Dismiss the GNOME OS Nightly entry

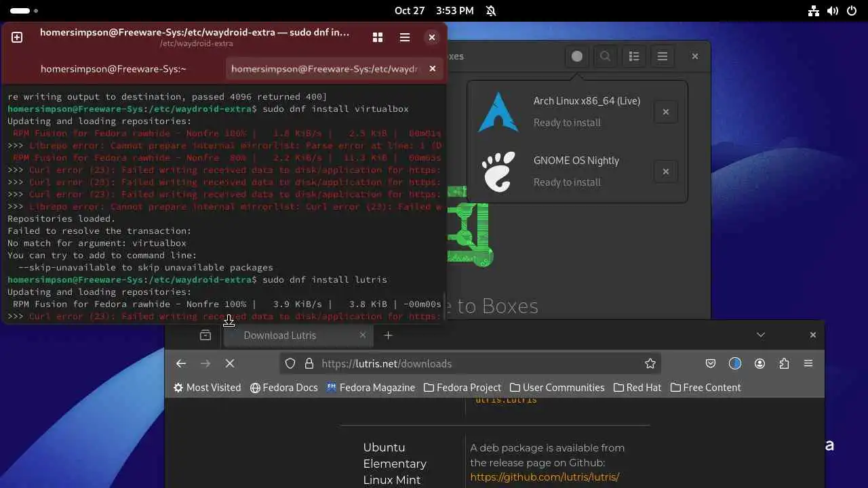coord(666,171)
